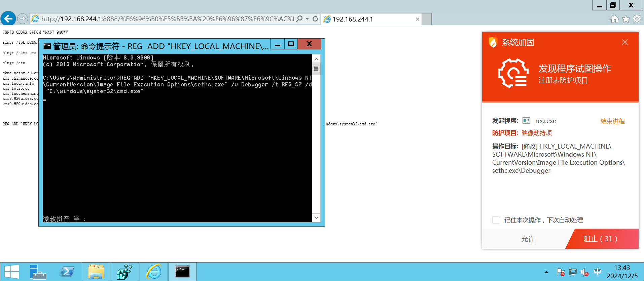Open the registry tool taskbar icon

click(x=125, y=272)
